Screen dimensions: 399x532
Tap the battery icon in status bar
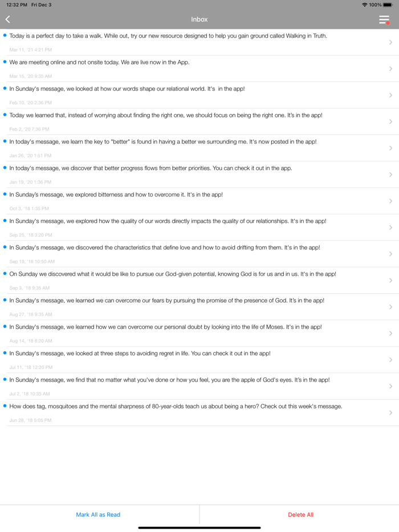coord(388,5)
